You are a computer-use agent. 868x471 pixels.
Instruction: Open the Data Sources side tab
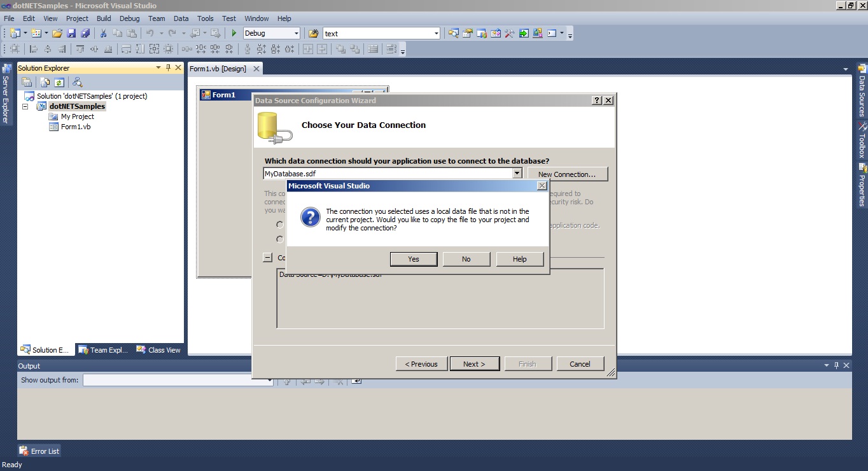click(x=862, y=90)
